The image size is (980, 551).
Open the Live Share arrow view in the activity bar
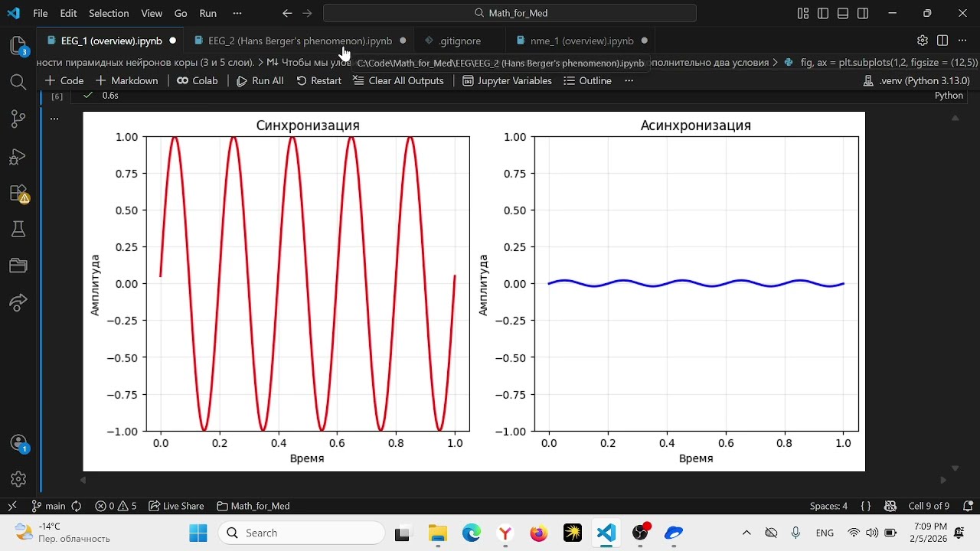coord(18,302)
